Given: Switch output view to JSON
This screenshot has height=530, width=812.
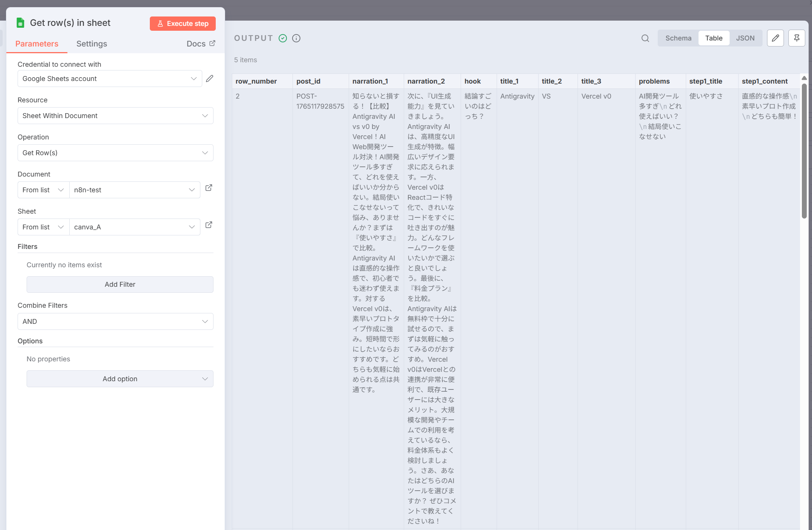Looking at the screenshot, I should coord(745,38).
